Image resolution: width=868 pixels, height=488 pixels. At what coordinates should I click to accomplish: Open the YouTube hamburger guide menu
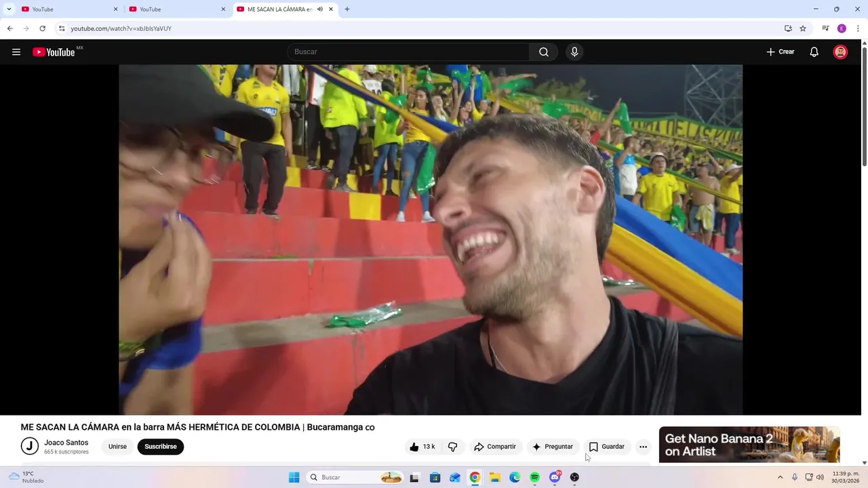(x=16, y=52)
